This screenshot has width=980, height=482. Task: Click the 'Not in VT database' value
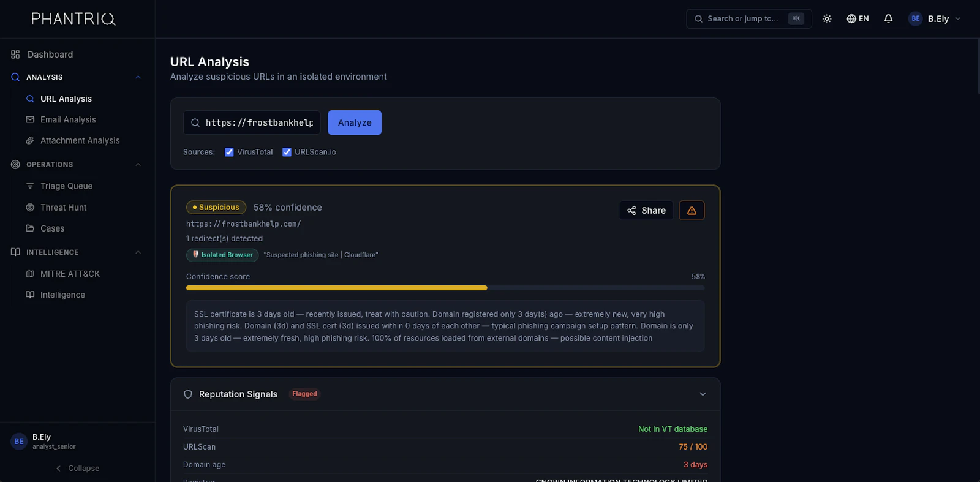[673, 429]
